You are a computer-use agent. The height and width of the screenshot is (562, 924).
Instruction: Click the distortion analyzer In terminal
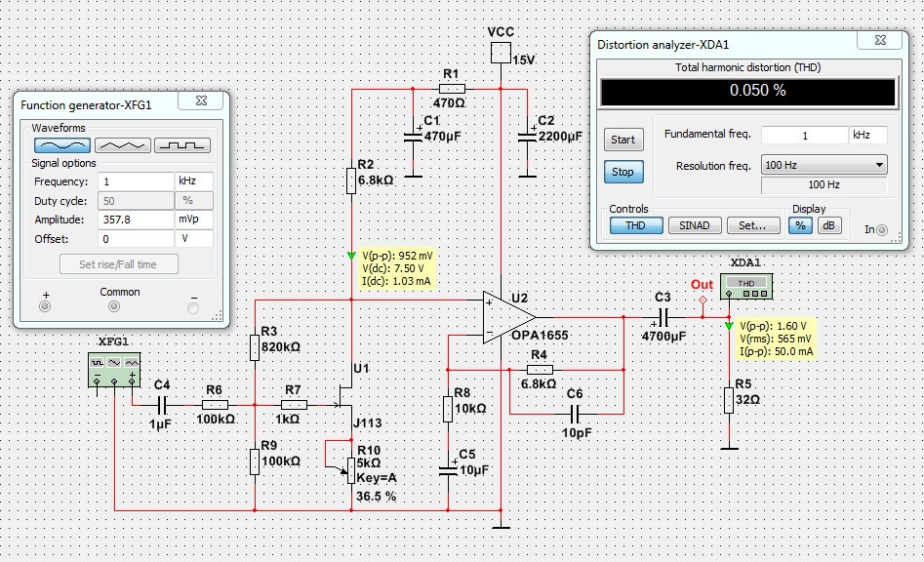(x=882, y=229)
